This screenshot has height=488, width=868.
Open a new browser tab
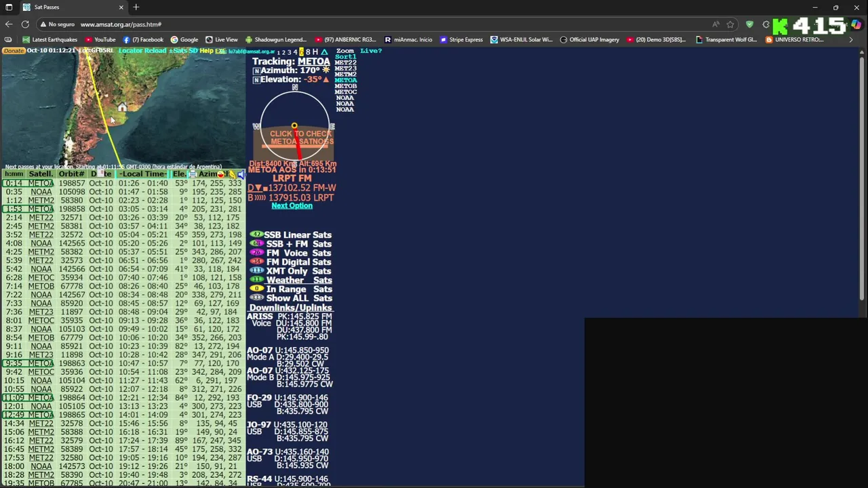pyautogui.click(x=136, y=7)
